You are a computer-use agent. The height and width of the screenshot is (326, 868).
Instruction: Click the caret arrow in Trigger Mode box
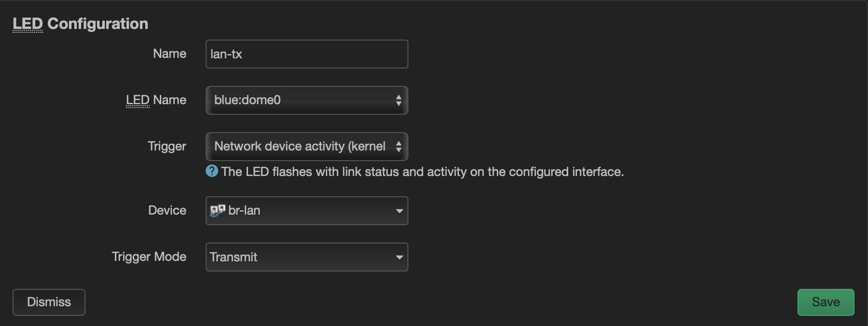(399, 257)
